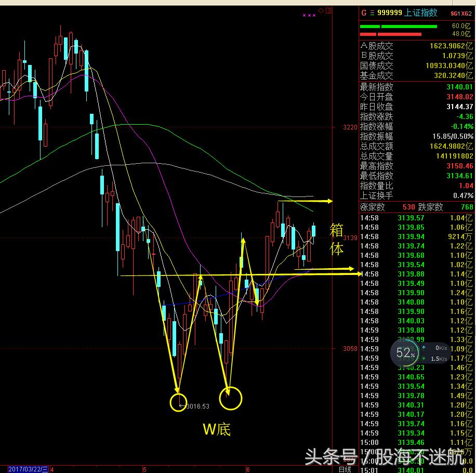Screen dimensions: 476x473
Task: Select the 14:58 tick at 3140.03
Action: click(417, 321)
